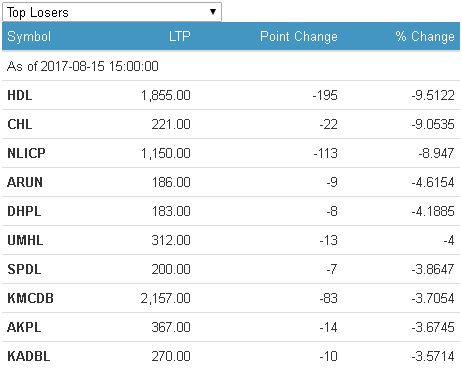This screenshot has height=368, width=462.
Task: Sort by the Symbol column header
Action: point(29,36)
